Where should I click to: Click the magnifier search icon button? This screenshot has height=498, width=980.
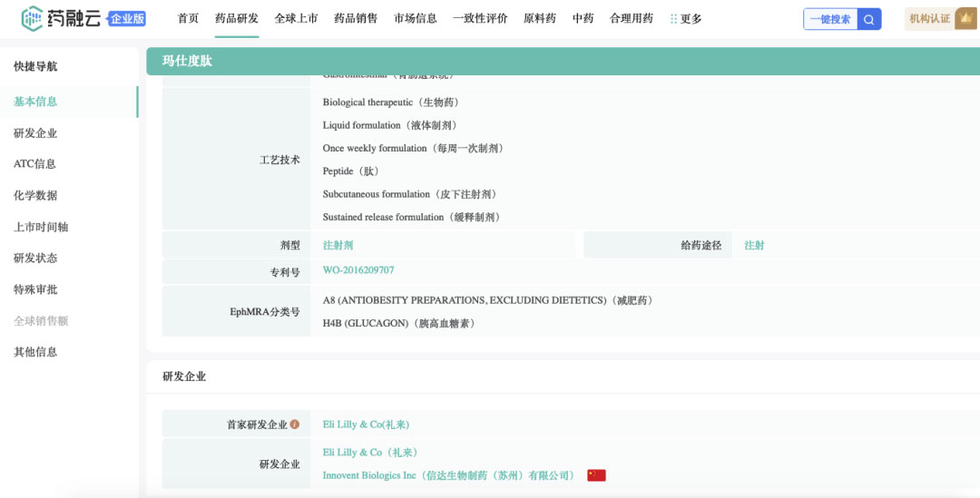click(869, 19)
